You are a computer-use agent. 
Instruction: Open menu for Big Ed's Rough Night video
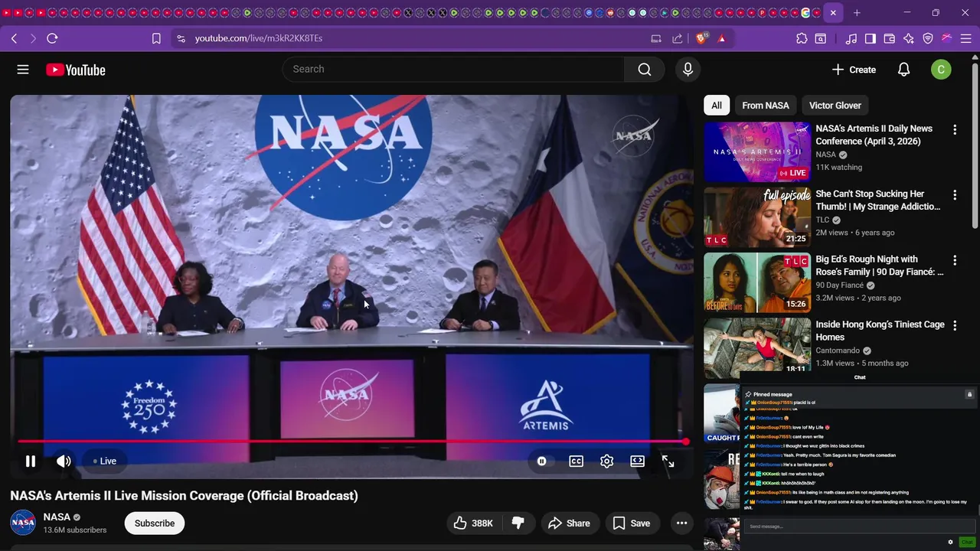click(x=955, y=260)
